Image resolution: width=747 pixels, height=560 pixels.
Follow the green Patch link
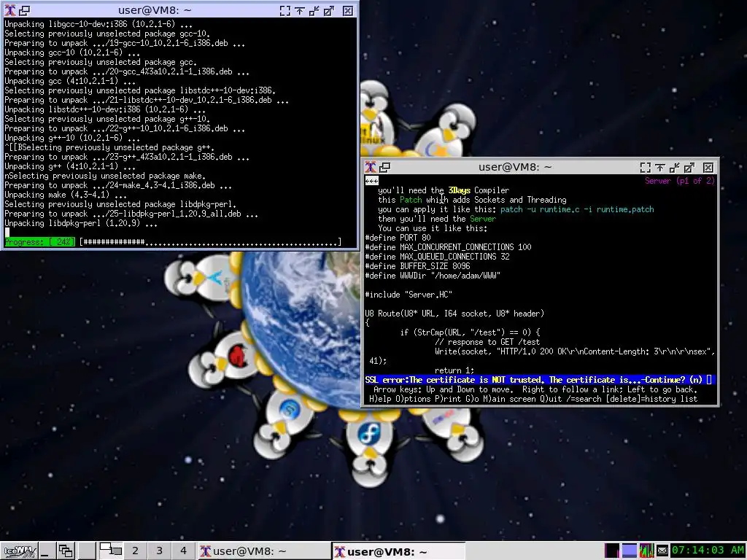pos(411,200)
